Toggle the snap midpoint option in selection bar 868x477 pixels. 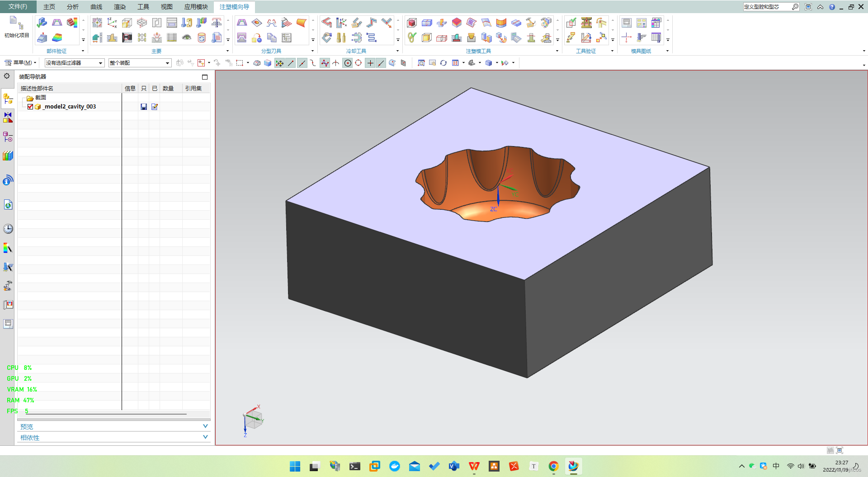tap(302, 63)
